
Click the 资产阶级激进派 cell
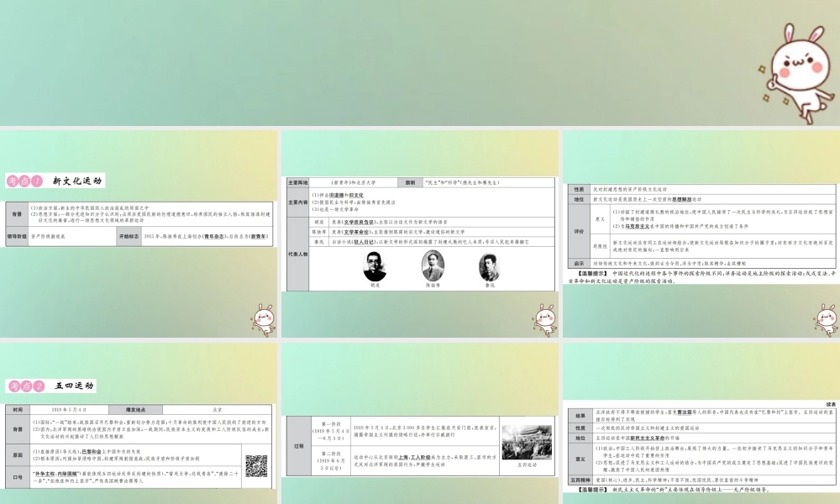[71, 236]
